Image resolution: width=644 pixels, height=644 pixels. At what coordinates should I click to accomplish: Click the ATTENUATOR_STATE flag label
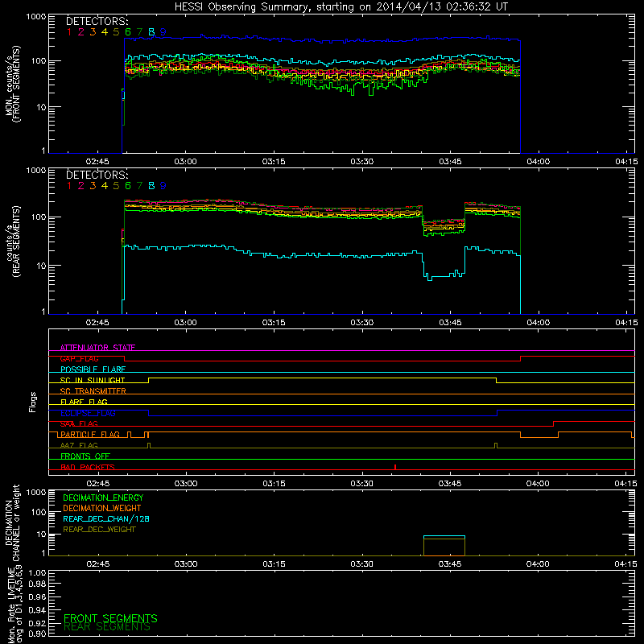point(97,348)
